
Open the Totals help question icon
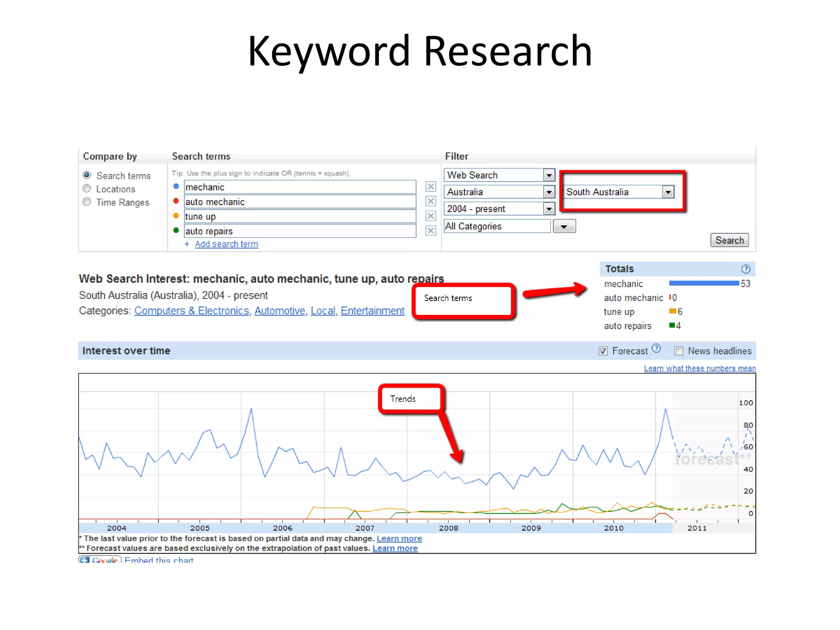click(x=745, y=269)
